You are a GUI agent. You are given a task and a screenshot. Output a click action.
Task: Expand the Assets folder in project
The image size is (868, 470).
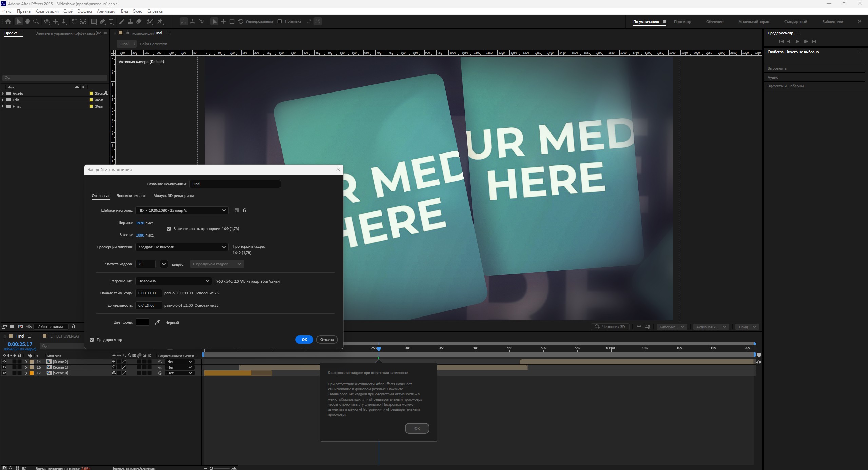click(3, 94)
